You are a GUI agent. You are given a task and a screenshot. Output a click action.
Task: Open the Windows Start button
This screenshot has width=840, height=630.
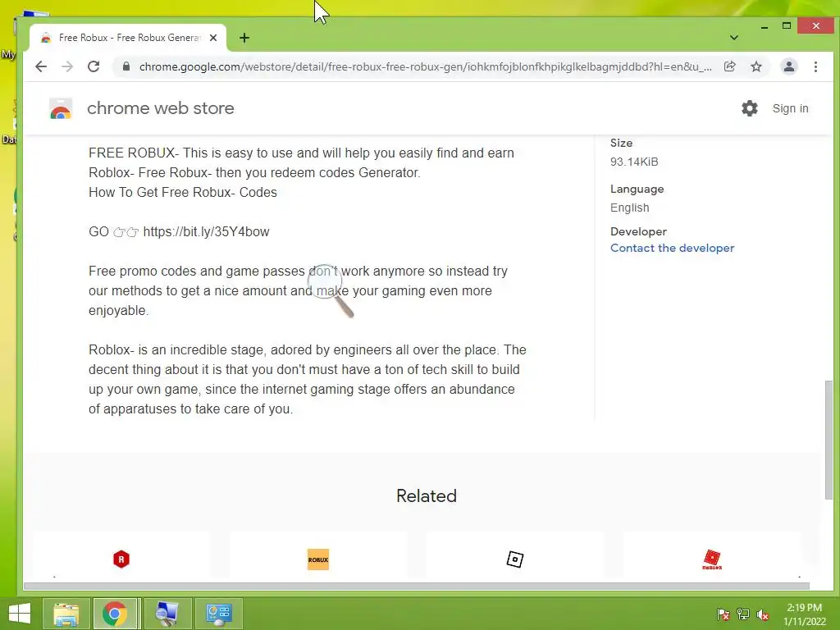[x=20, y=614]
